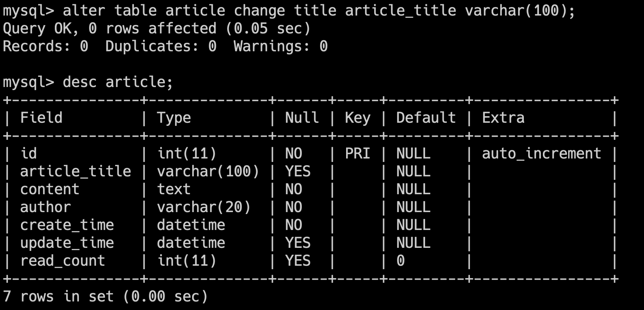Click the Null column header
This screenshot has width=644, height=310.
[x=302, y=118]
